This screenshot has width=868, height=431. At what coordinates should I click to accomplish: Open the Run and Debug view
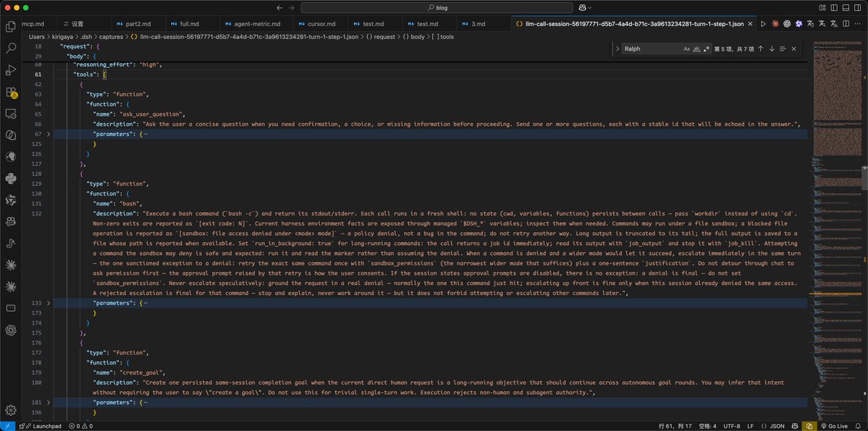coord(11,70)
